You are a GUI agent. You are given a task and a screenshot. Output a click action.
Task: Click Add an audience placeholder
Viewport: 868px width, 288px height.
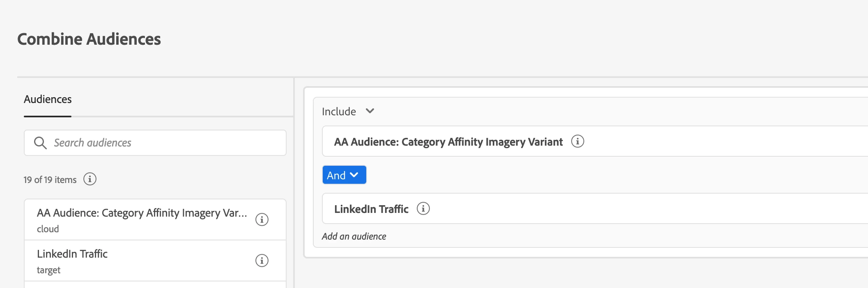coord(354,236)
